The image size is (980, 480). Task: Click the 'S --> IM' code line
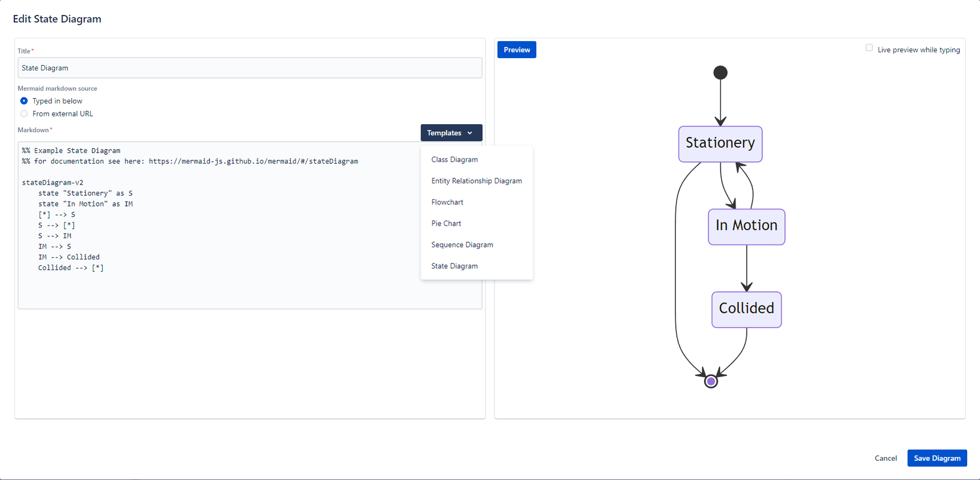coord(54,236)
